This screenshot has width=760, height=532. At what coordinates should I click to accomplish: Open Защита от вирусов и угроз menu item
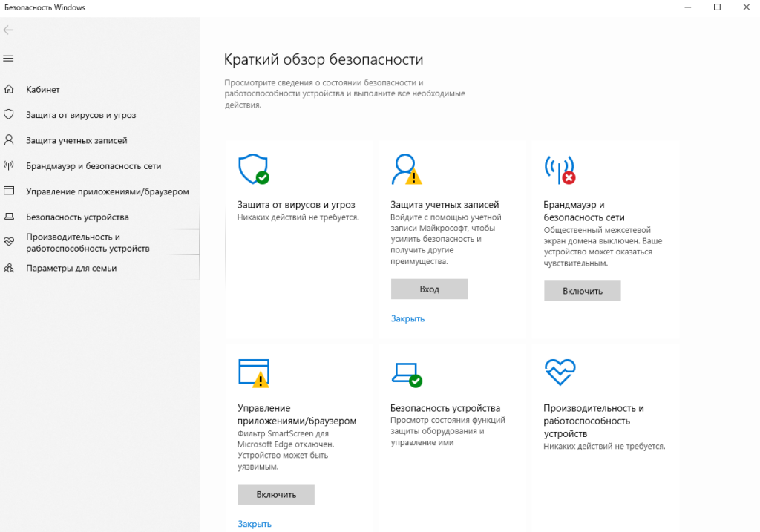click(x=81, y=115)
